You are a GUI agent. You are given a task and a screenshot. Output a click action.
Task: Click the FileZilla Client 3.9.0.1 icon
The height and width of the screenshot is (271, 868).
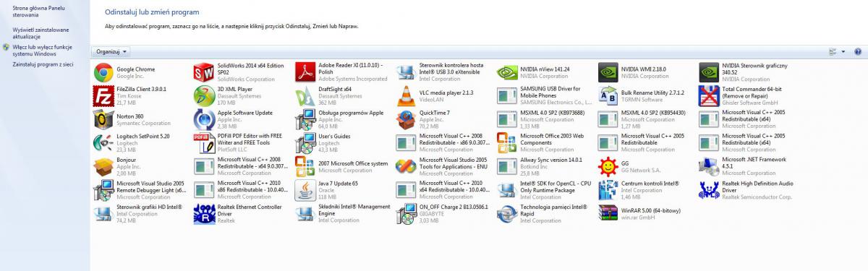[103, 95]
